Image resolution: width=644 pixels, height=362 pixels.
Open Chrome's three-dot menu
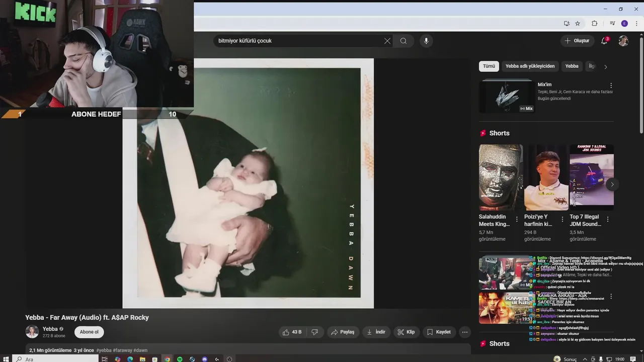click(636, 23)
